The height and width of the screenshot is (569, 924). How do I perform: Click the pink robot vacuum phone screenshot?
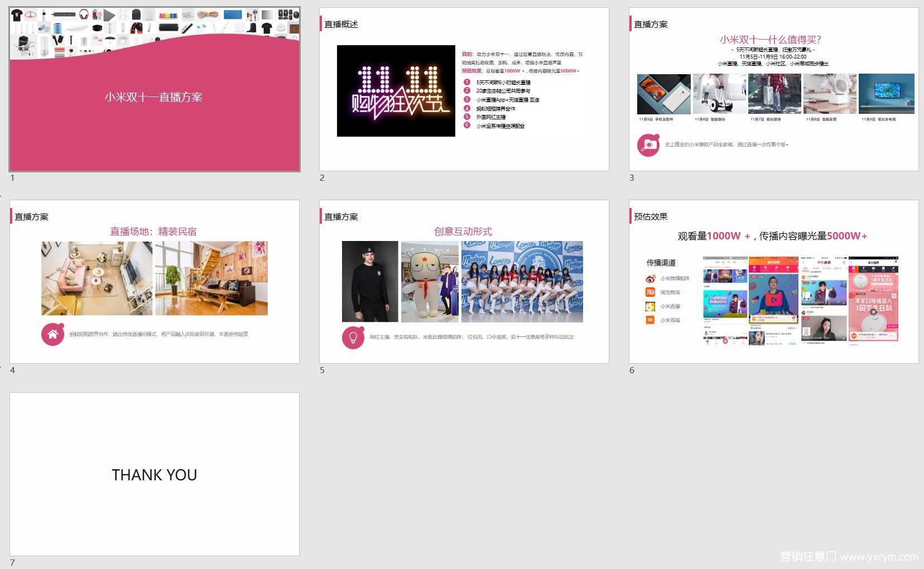[873, 300]
